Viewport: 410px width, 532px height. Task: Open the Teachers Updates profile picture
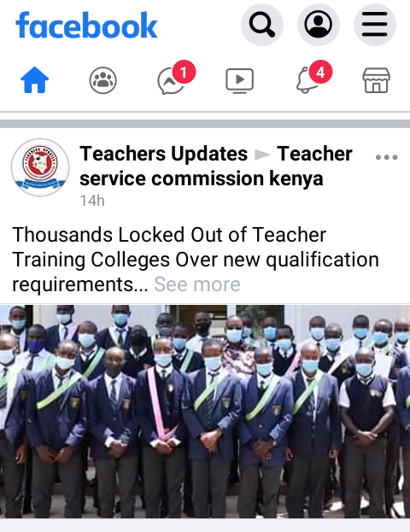pyautogui.click(x=40, y=167)
